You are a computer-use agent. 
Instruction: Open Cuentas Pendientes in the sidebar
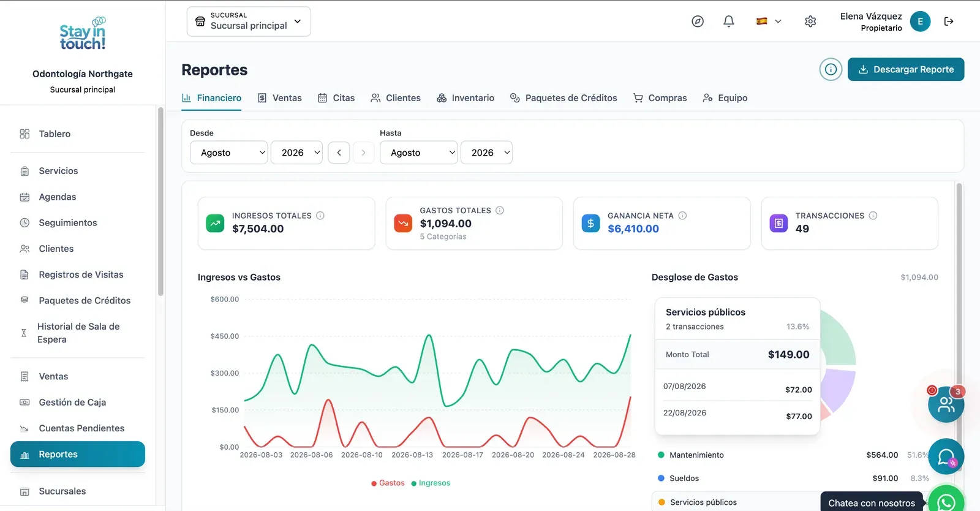[x=78, y=428]
